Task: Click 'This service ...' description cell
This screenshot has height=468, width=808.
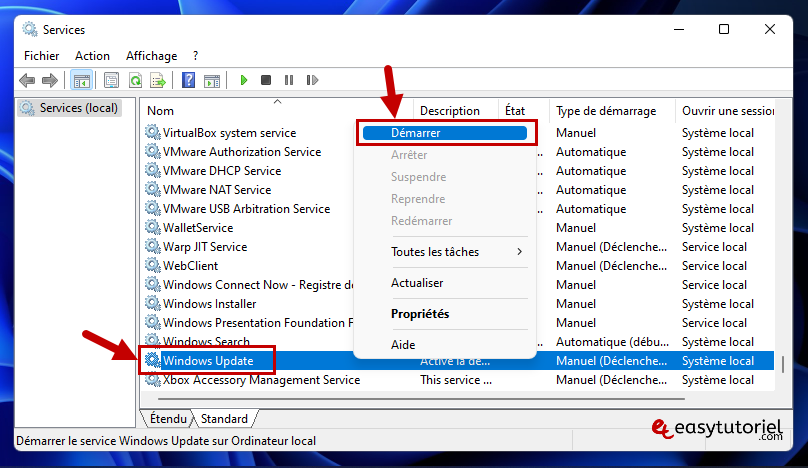Action: [456, 380]
